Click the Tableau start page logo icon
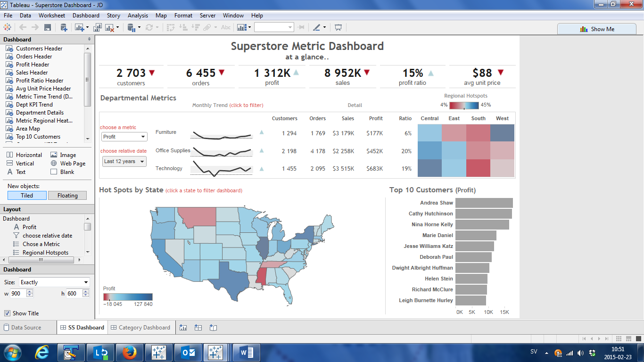 [x=8, y=27]
